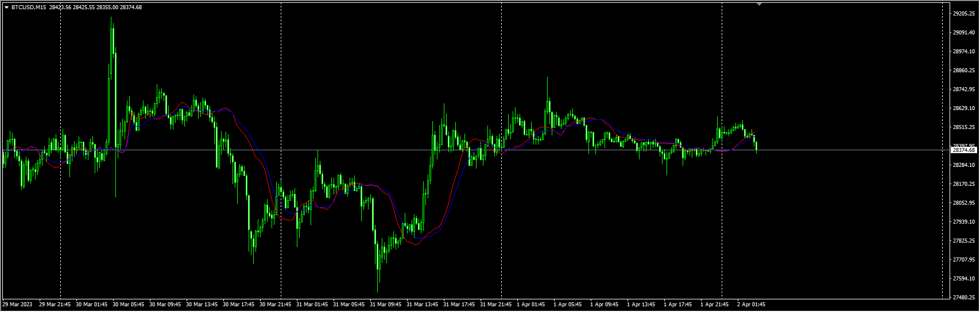
Task: Click the 30 Mar 17:45 time label
Action: tap(238, 305)
